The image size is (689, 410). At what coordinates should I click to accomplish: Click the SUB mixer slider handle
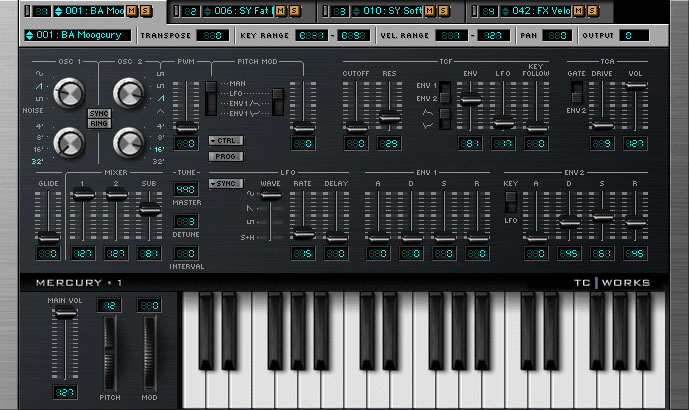pos(149,209)
